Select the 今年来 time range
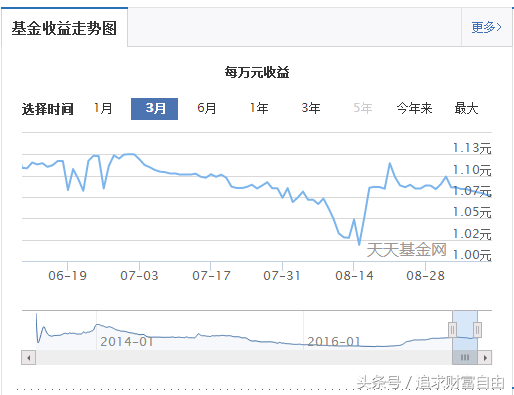This screenshot has height=395, width=514. coord(414,108)
